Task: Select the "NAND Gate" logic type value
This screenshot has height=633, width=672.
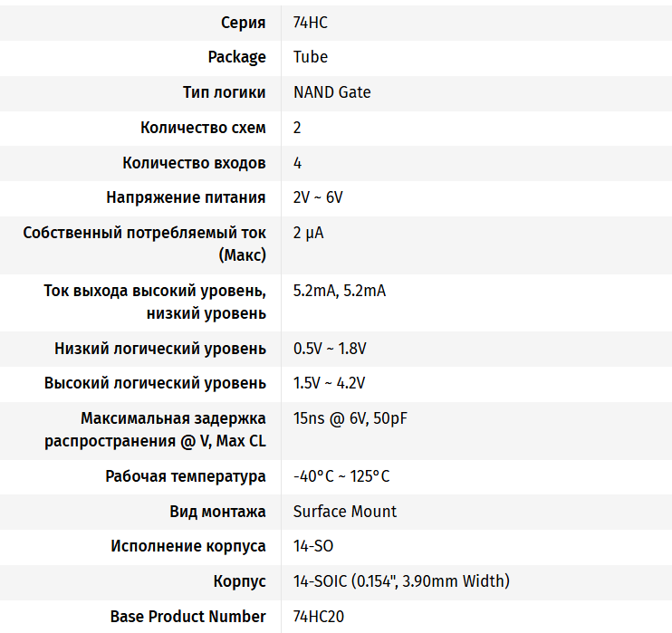Action: point(331,92)
